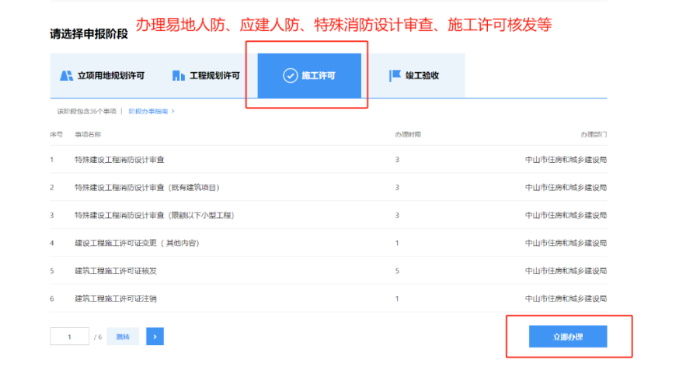The width and height of the screenshot is (700, 373).
Task: Click the 立即办理 button
Action: point(568,336)
